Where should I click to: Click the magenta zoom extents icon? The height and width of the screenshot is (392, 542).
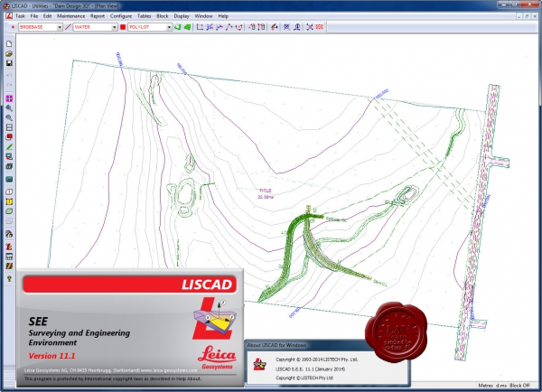pyautogui.click(x=9, y=98)
